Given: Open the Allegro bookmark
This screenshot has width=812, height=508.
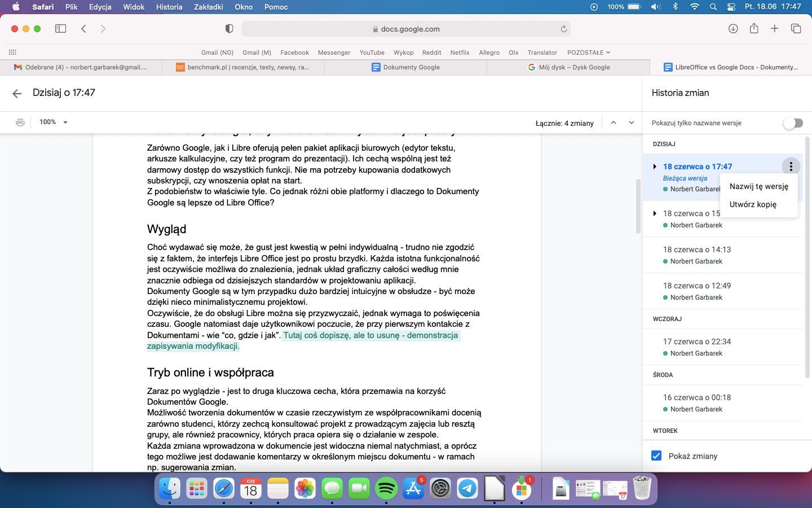Looking at the screenshot, I should click(489, 52).
